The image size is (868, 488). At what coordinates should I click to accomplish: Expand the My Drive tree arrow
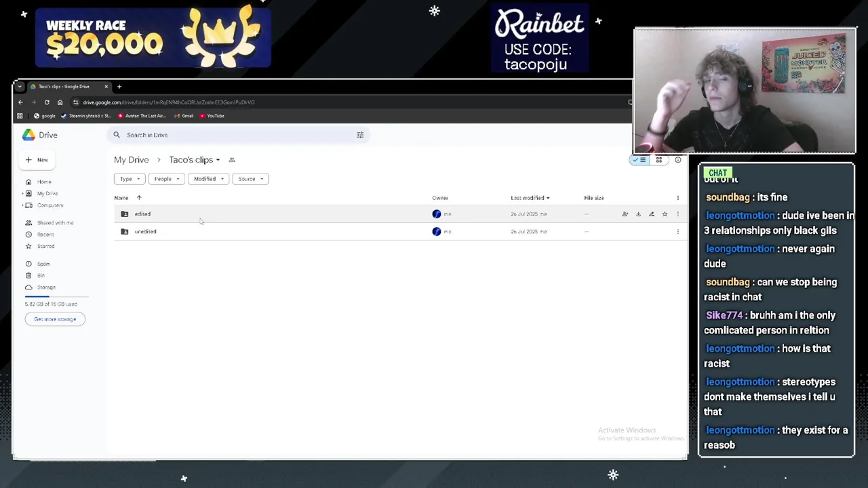[x=22, y=193]
